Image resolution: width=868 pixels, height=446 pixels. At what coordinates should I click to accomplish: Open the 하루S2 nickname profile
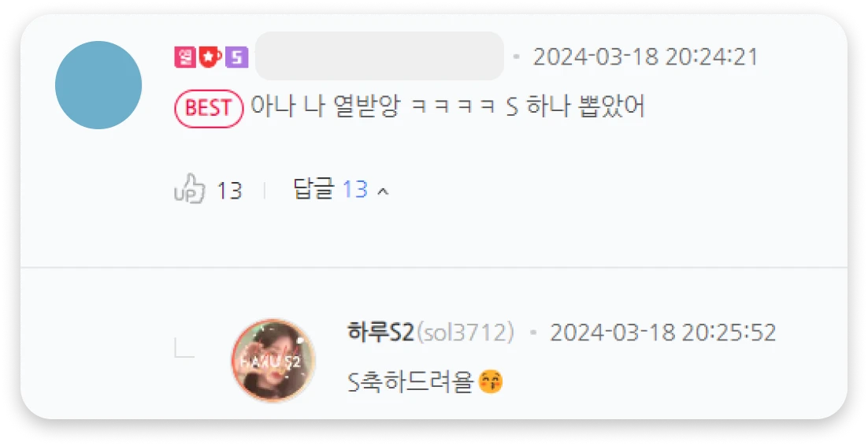click(380, 333)
